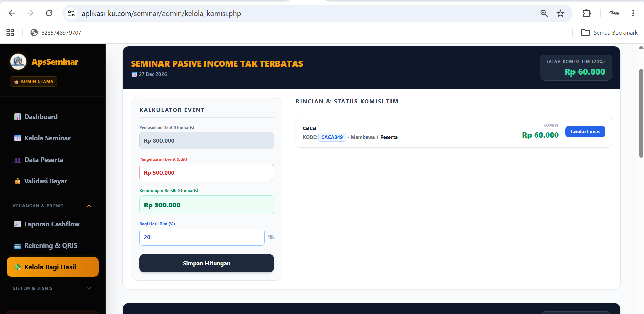Click the Simpan Hitungan button
Screen dimensions: 644x314
206,263
